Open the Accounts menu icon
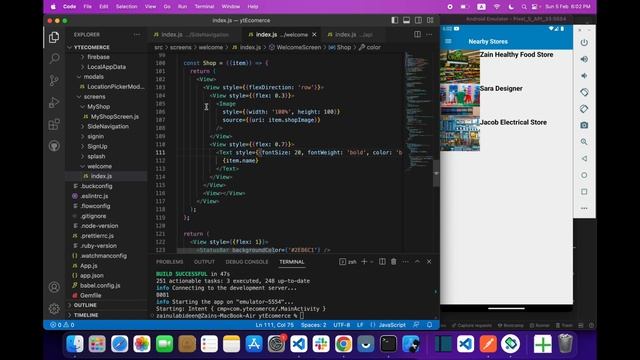This screenshot has height=360, width=640. pyautogui.click(x=54, y=287)
